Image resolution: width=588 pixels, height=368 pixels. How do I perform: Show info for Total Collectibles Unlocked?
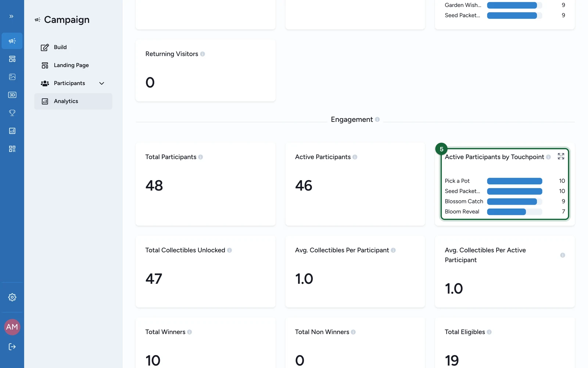coord(229,250)
